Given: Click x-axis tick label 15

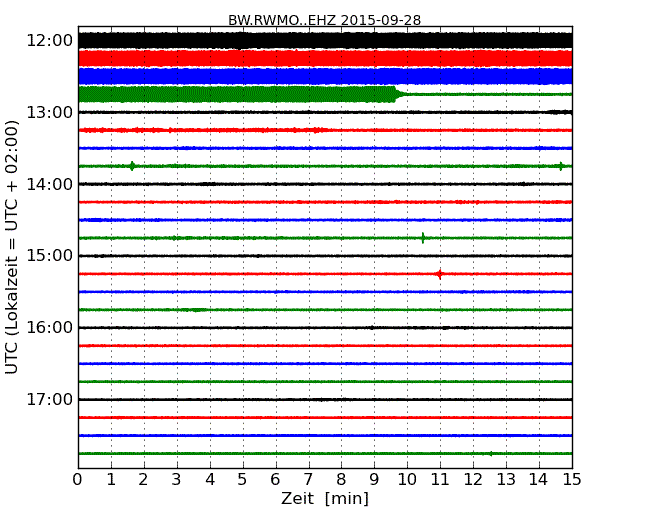Looking at the screenshot, I should pyautogui.click(x=572, y=480).
